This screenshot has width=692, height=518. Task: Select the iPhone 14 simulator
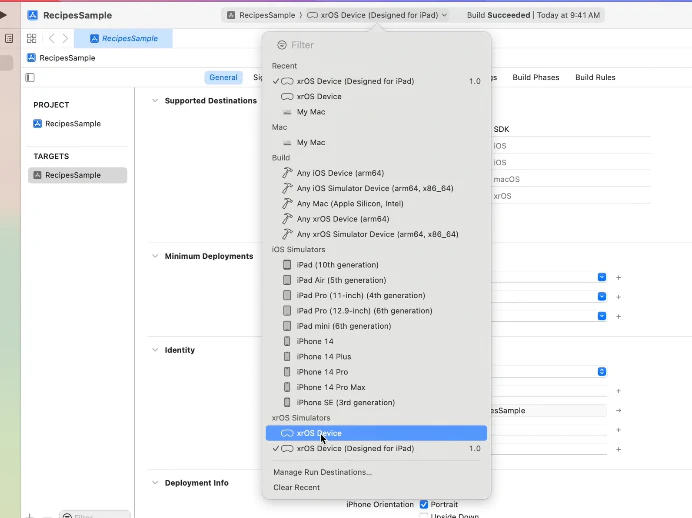[376, 342]
